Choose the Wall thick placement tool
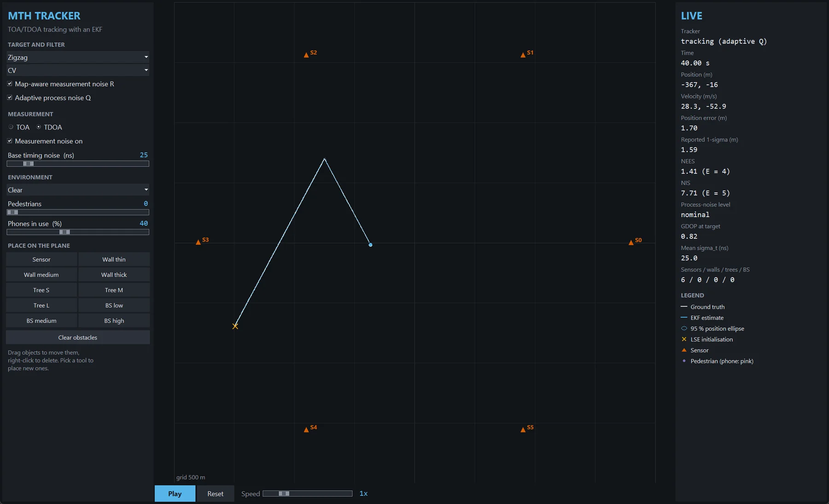The width and height of the screenshot is (829, 504). (x=114, y=275)
